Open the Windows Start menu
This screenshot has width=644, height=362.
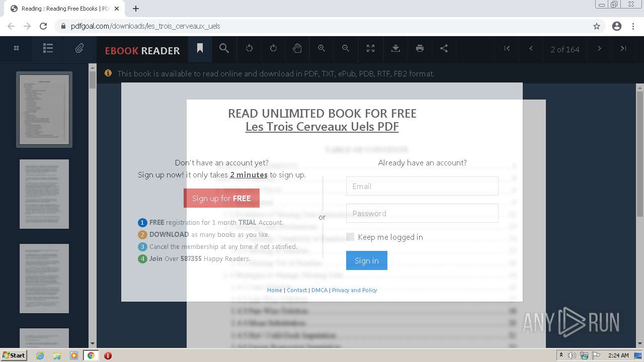(14, 355)
